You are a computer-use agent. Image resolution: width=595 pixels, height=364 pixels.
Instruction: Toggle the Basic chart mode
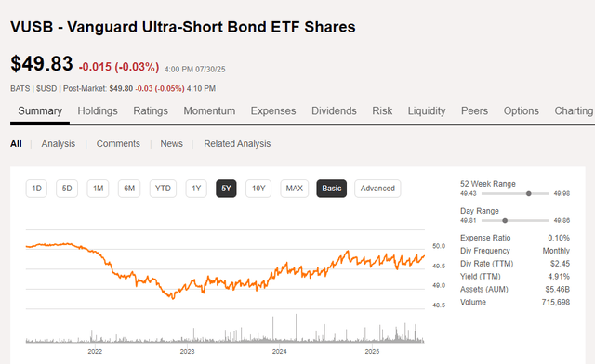click(x=332, y=188)
